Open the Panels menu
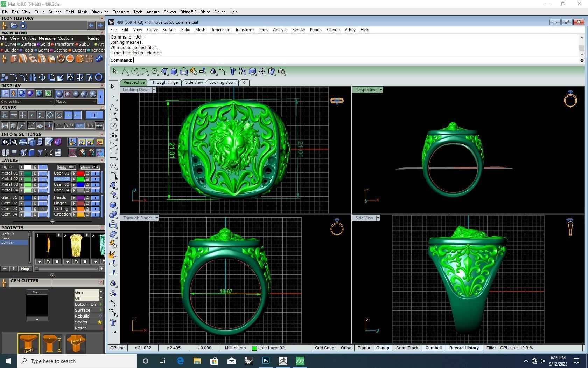The image size is (588, 368). point(316,30)
